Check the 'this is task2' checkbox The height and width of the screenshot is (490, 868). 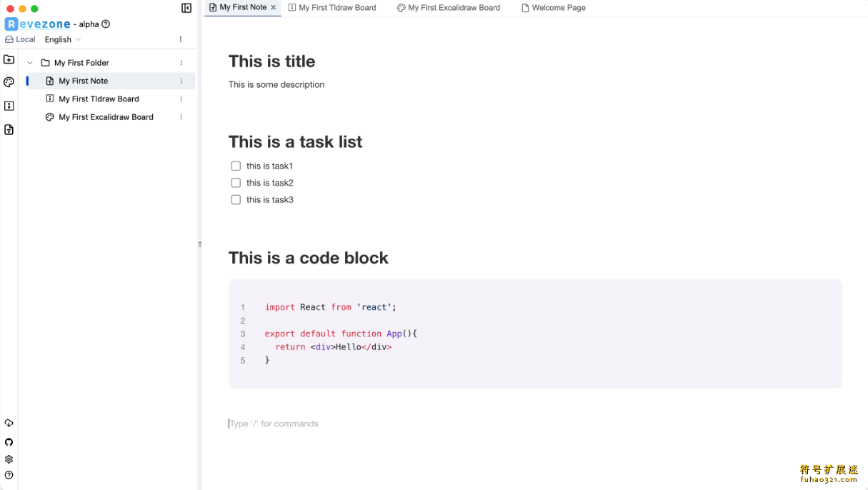pyautogui.click(x=236, y=183)
